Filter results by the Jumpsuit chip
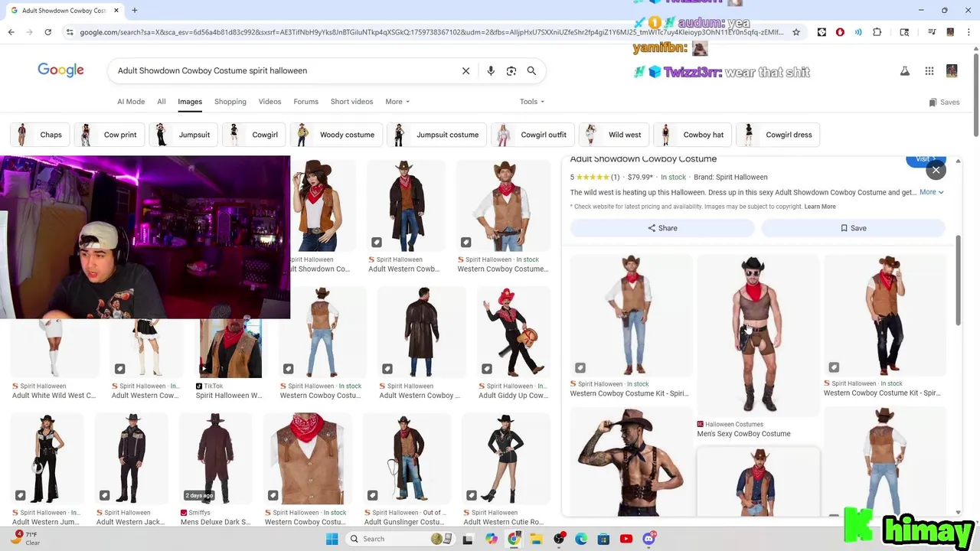 (x=184, y=135)
